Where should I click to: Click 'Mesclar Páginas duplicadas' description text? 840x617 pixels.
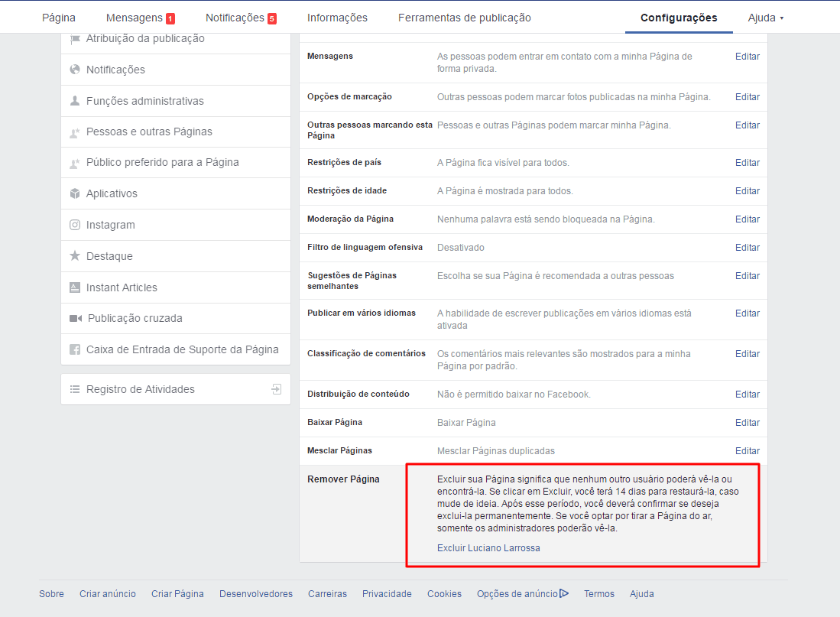click(496, 451)
